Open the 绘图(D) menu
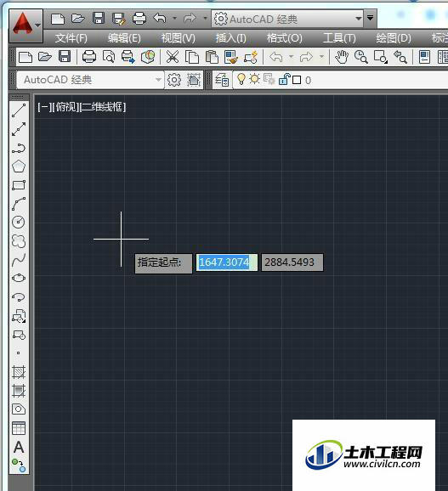The image size is (448, 491). [x=394, y=38]
